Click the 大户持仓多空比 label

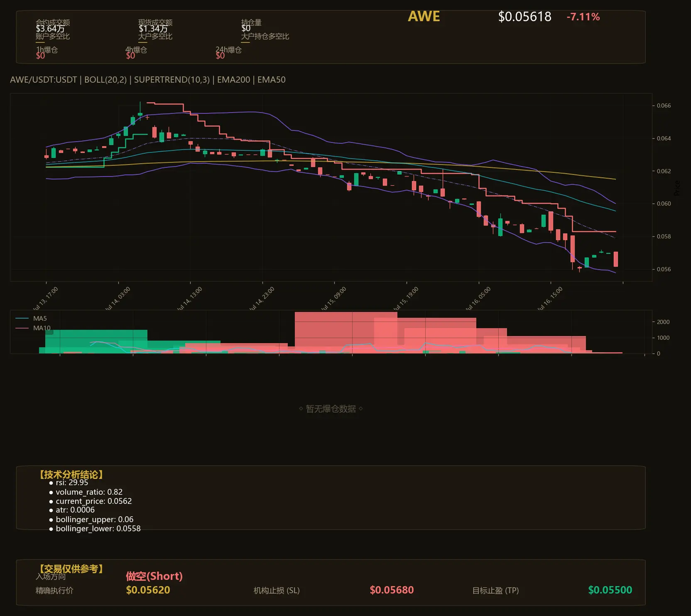click(265, 37)
